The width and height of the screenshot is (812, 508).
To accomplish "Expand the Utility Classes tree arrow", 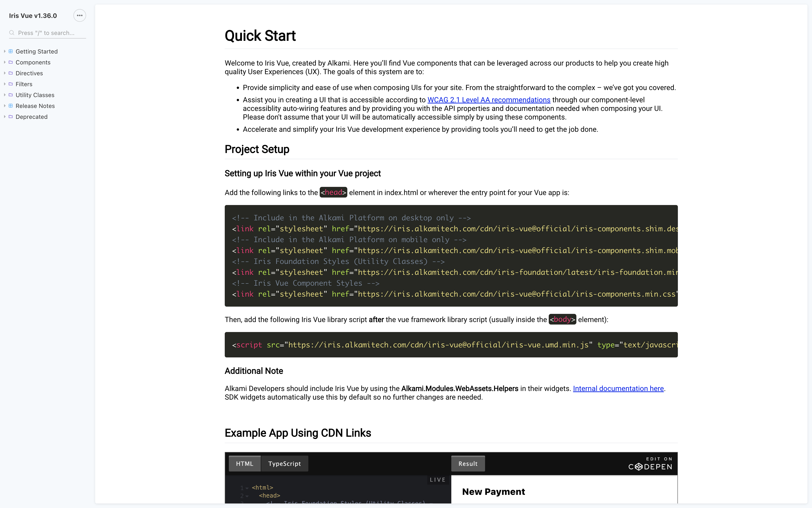I will pyautogui.click(x=5, y=95).
